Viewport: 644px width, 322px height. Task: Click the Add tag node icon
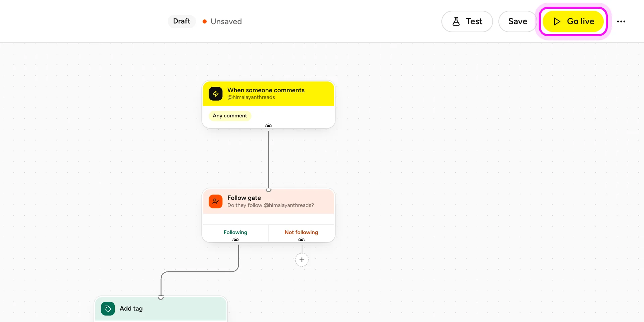coord(108,309)
